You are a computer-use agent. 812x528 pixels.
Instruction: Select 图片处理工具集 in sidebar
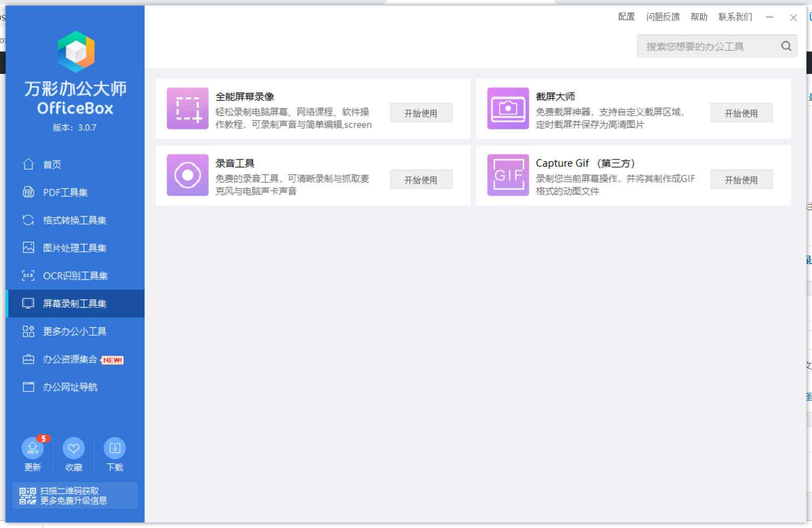point(75,248)
